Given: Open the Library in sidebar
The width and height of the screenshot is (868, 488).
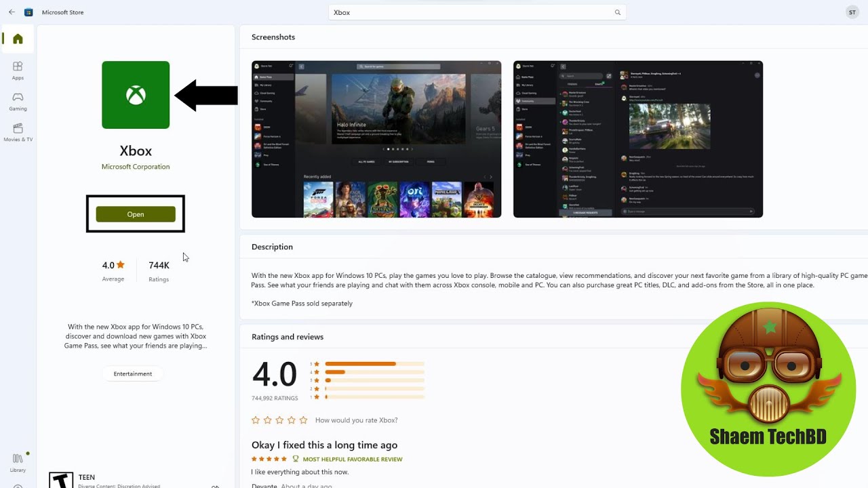Looking at the screenshot, I should 18,464.
